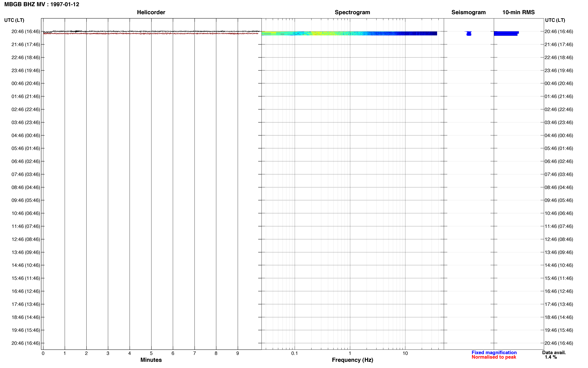588x368 pixels.
Task: Click the '3' minutes tick label
Action: [x=108, y=353]
